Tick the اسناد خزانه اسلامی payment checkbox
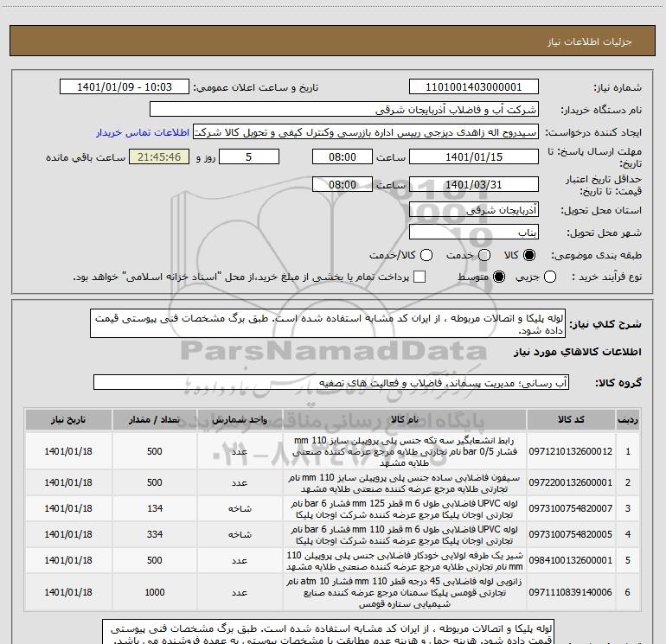 point(419,277)
